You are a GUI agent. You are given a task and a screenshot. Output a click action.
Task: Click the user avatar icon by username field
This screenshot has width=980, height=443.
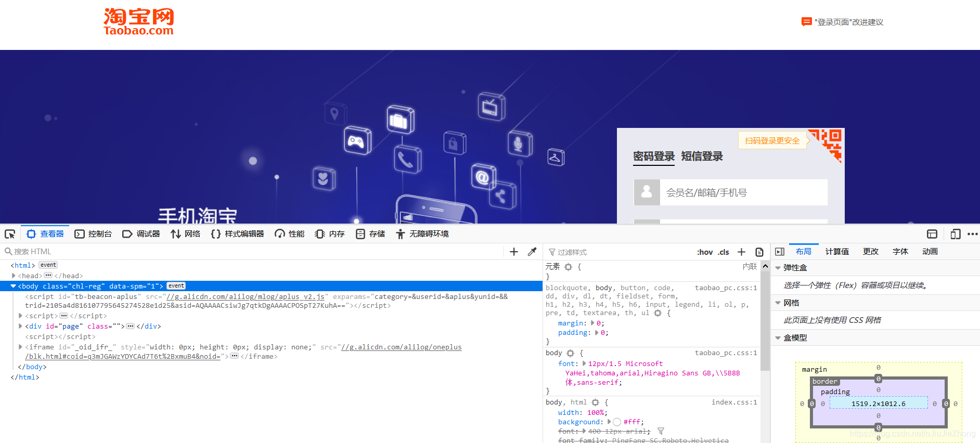(647, 192)
